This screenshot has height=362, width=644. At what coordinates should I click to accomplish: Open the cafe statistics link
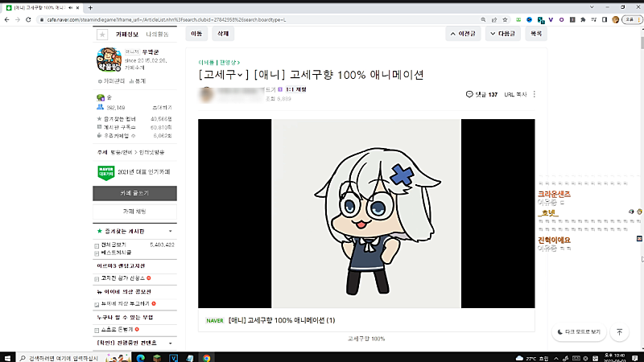pyautogui.click(x=138, y=81)
